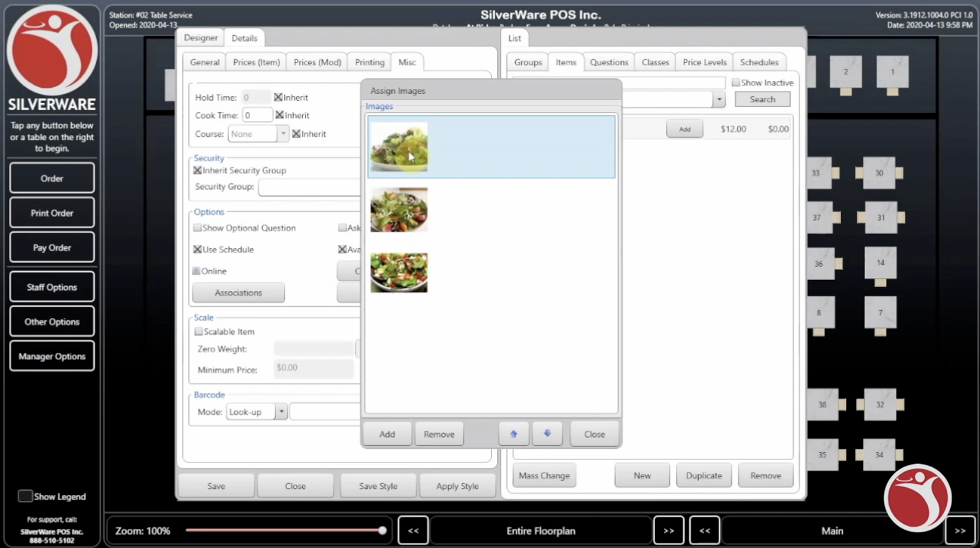The height and width of the screenshot is (548, 980).
Task: Switch to the Prices (Item) tab
Action: click(256, 62)
